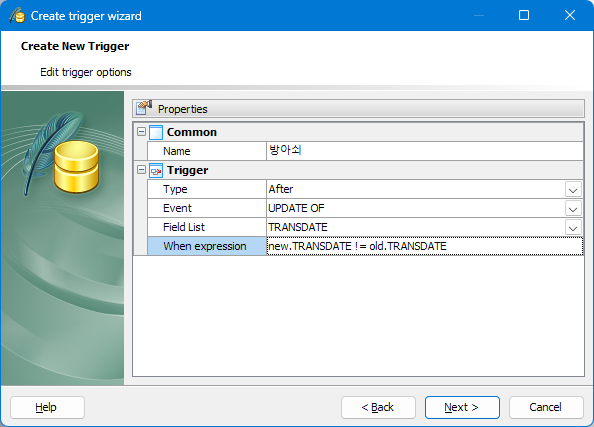Maximize the Create trigger wizard window
This screenshot has width=594, height=427.
524,15
